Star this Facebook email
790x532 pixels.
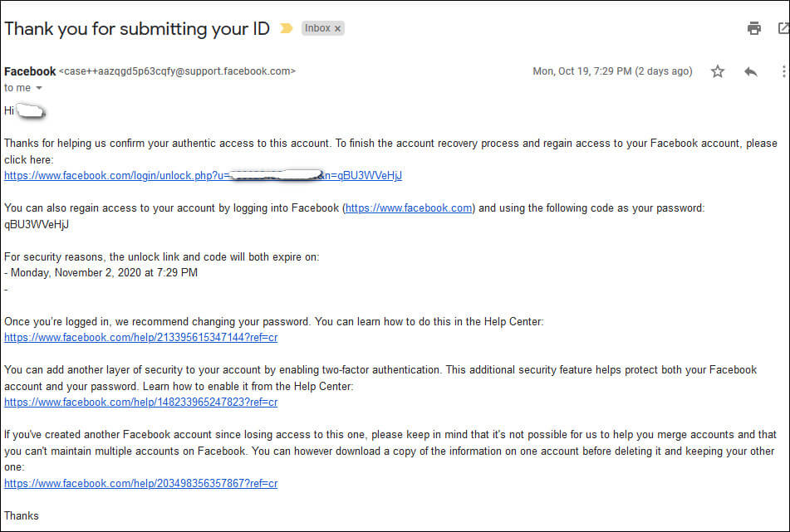pos(718,71)
